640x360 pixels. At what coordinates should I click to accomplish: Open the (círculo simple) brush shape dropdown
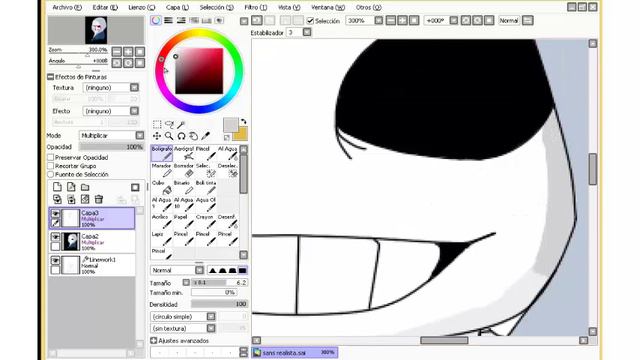click(211, 316)
